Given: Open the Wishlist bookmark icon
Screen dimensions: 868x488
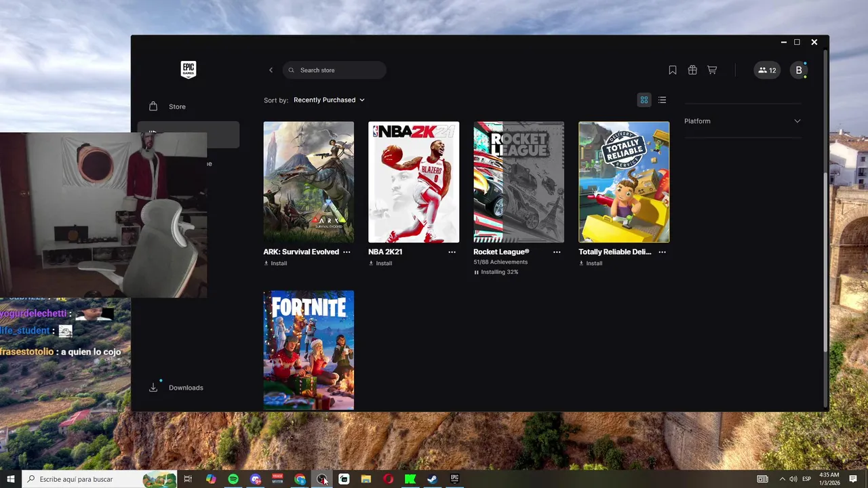Looking at the screenshot, I should tap(673, 70).
